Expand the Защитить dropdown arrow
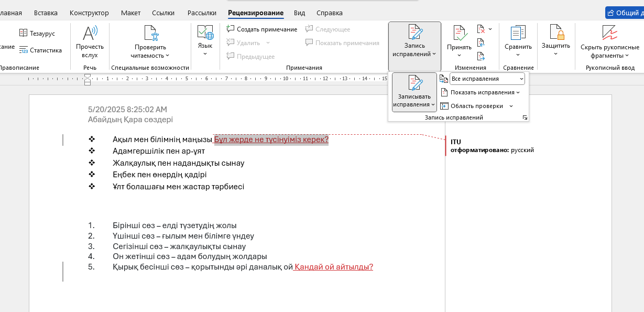Image resolution: width=644 pixels, height=312 pixels. click(556, 53)
